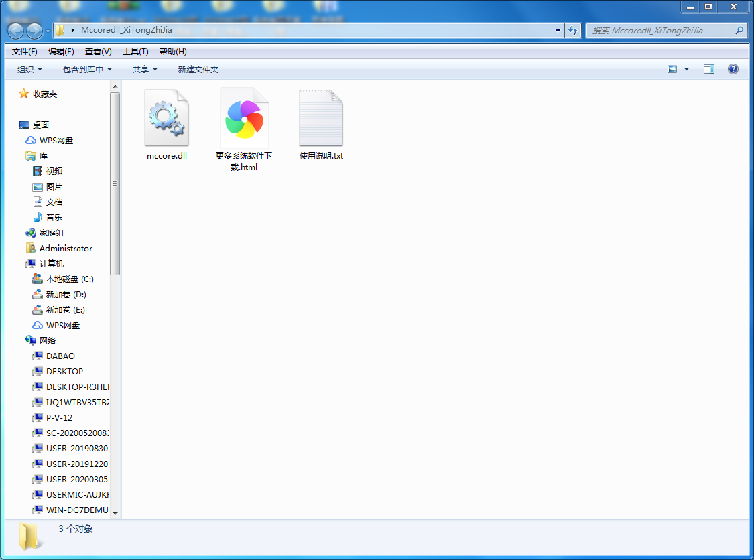This screenshot has height=560, width=754.
Task: Click the 库 library icon in sidebar
Action: tap(31, 156)
